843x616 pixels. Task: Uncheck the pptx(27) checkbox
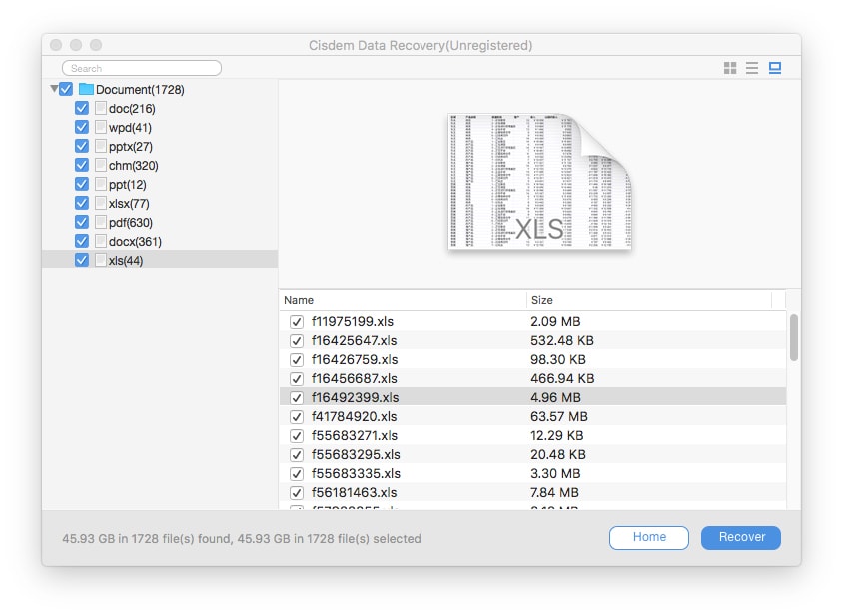click(x=82, y=146)
